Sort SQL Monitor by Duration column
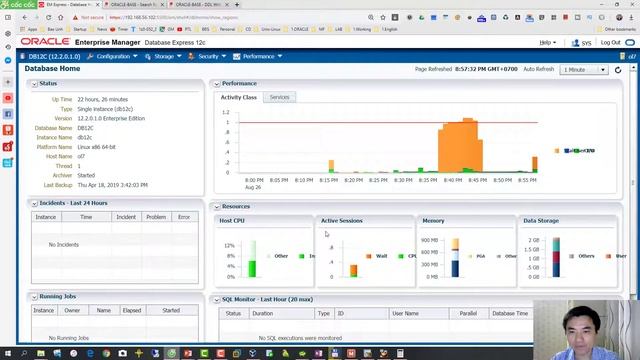 282,313
